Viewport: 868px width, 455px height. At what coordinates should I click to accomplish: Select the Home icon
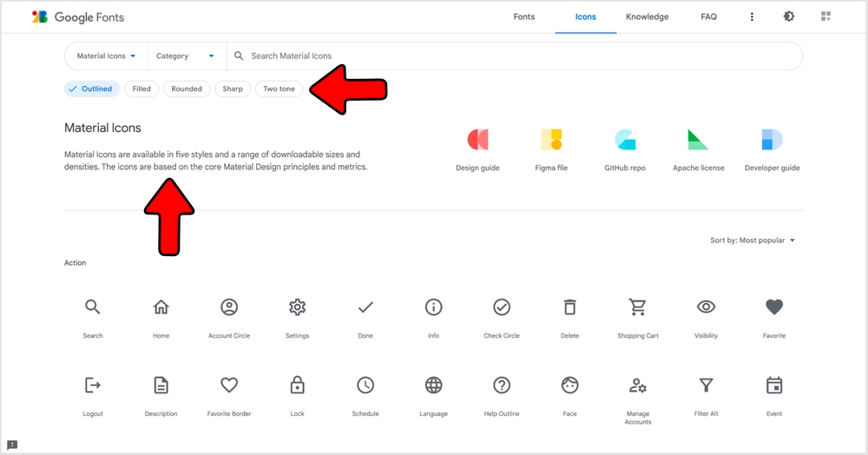161,307
